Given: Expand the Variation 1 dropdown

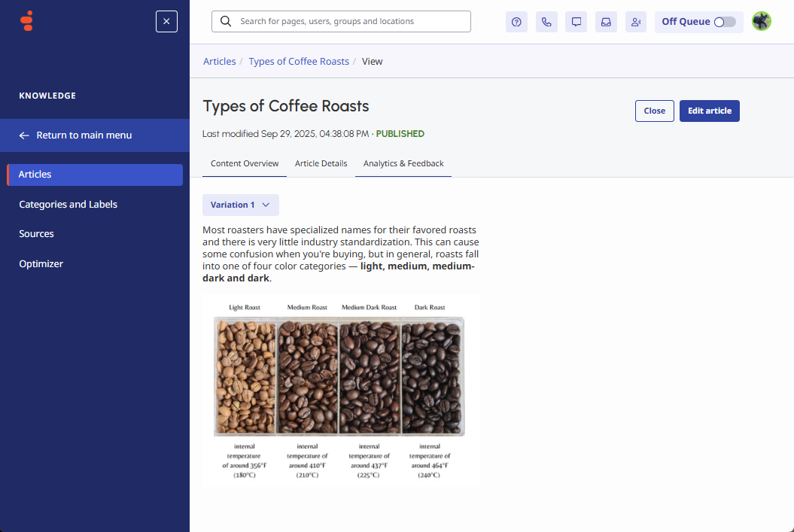Looking at the screenshot, I should (x=241, y=205).
